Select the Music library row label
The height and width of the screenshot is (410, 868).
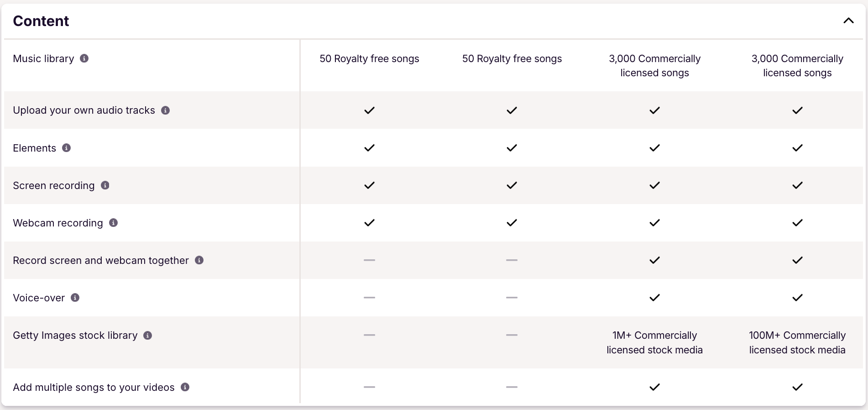pos(43,58)
